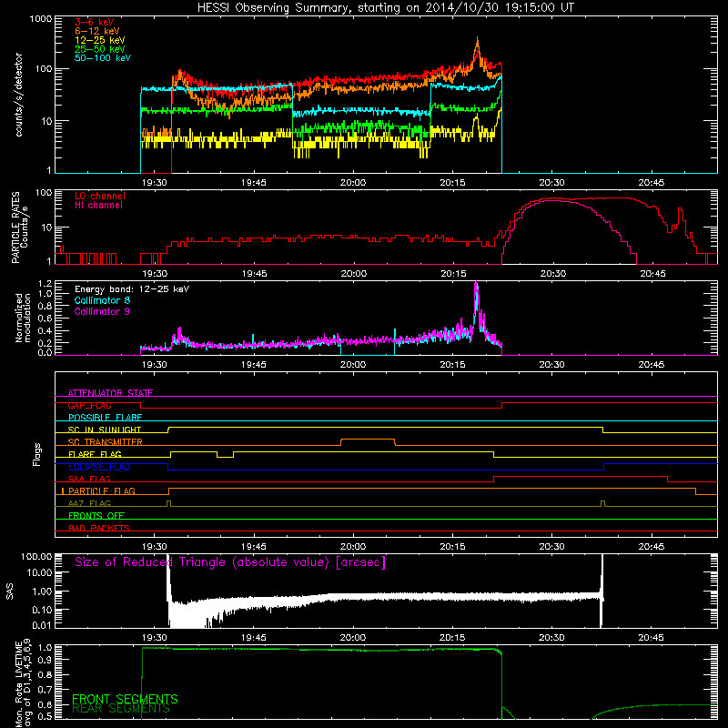
Task: Click the PARTICLE RATES Counts/s axis label
Action: click(x=19, y=227)
